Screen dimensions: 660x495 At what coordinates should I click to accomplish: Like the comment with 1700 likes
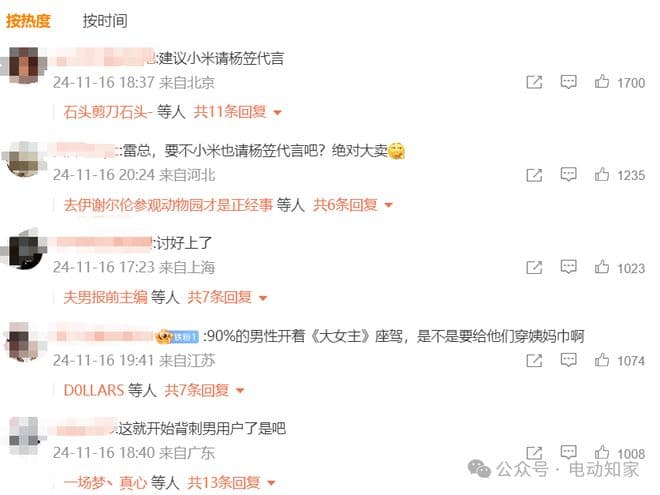601,81
